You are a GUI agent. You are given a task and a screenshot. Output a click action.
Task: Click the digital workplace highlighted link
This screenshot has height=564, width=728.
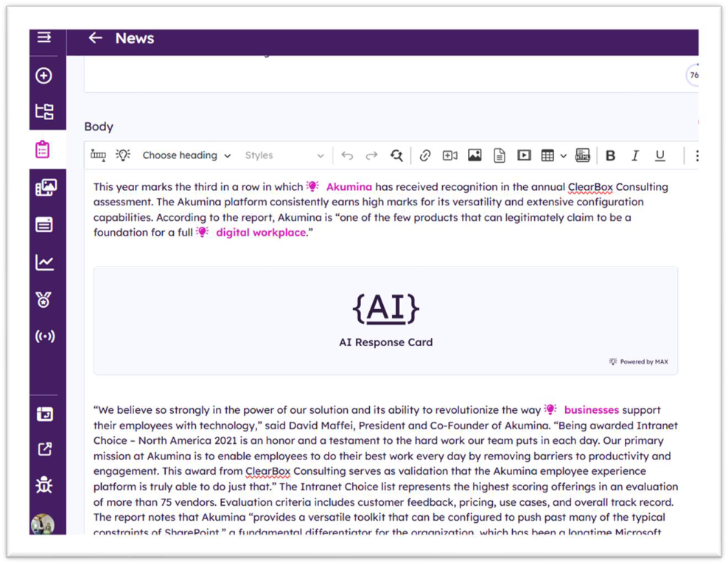coord(261,233)
